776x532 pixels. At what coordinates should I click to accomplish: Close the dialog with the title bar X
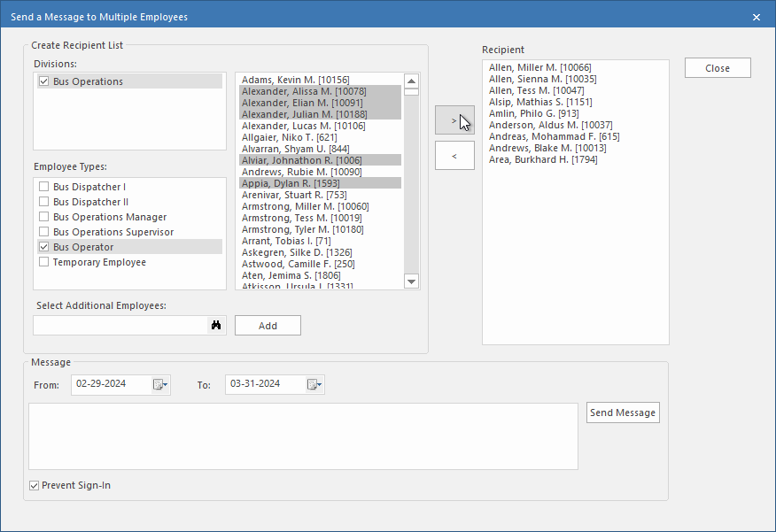click(x=756, y=17)
